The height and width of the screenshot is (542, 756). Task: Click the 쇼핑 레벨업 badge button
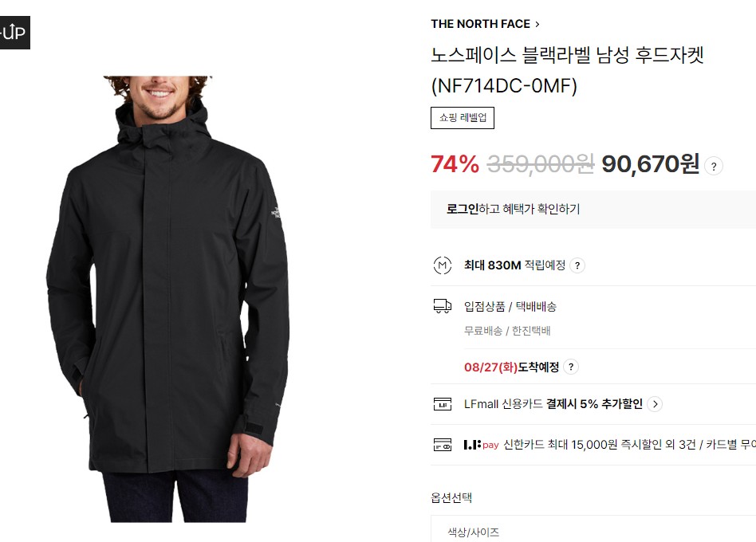(x=463, y=117)
